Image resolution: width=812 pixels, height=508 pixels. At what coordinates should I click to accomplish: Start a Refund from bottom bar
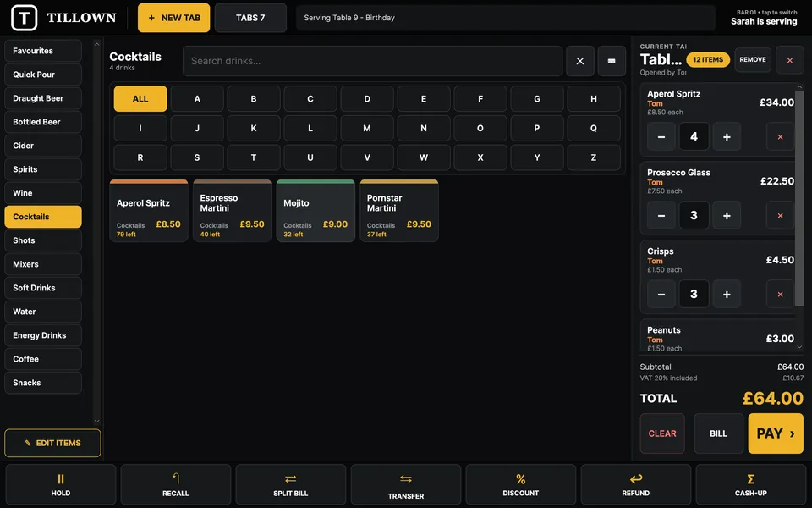coord(636,484)
